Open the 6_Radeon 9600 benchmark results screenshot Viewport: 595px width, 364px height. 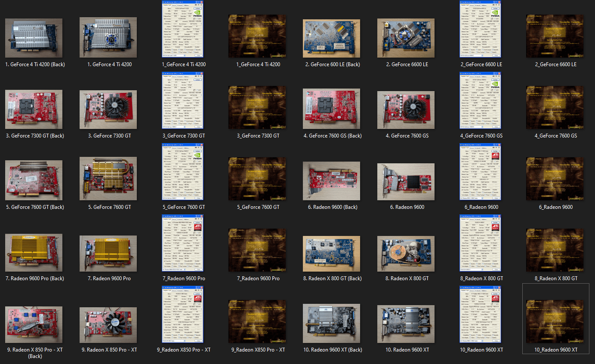point(555,179)
